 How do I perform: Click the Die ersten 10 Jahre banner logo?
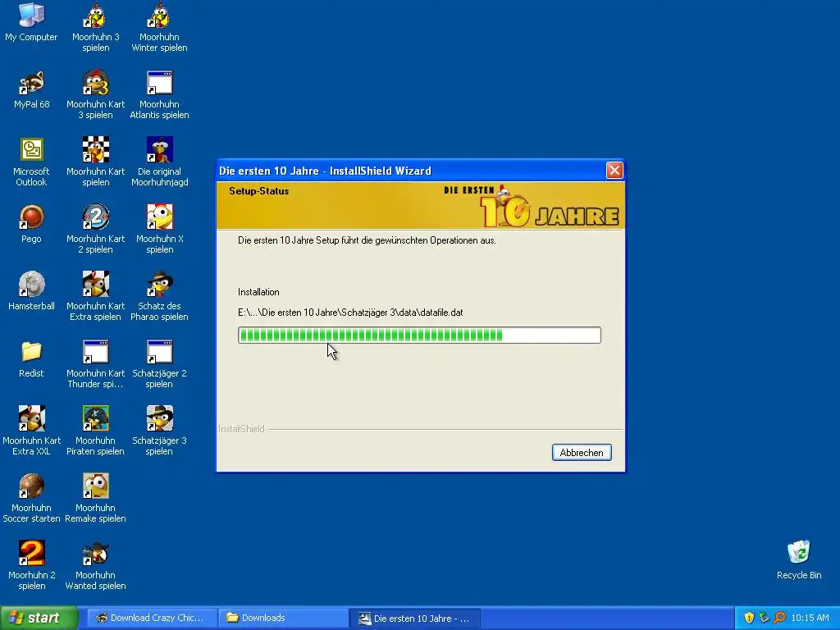tap(532, 206)
